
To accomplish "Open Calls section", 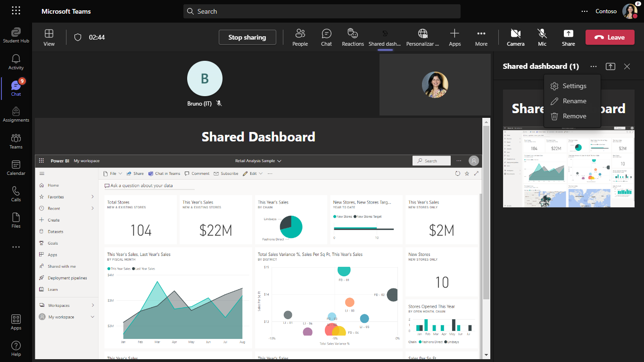I will 16,194.
